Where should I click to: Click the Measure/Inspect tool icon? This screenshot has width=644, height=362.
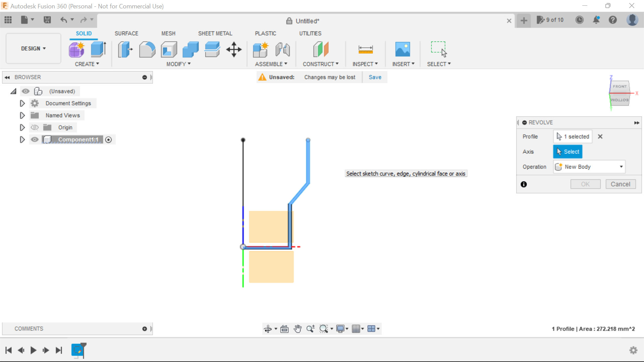click(x=365, y=49)
